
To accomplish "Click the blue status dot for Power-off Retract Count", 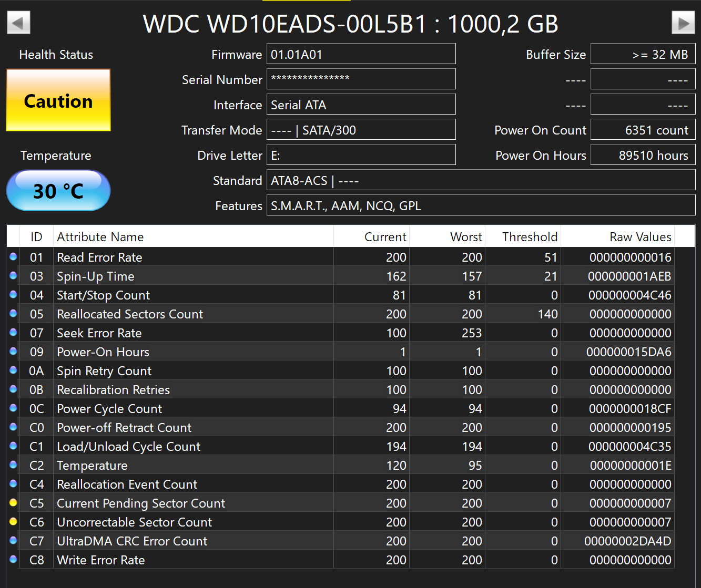I will click(x=13, y=427).
